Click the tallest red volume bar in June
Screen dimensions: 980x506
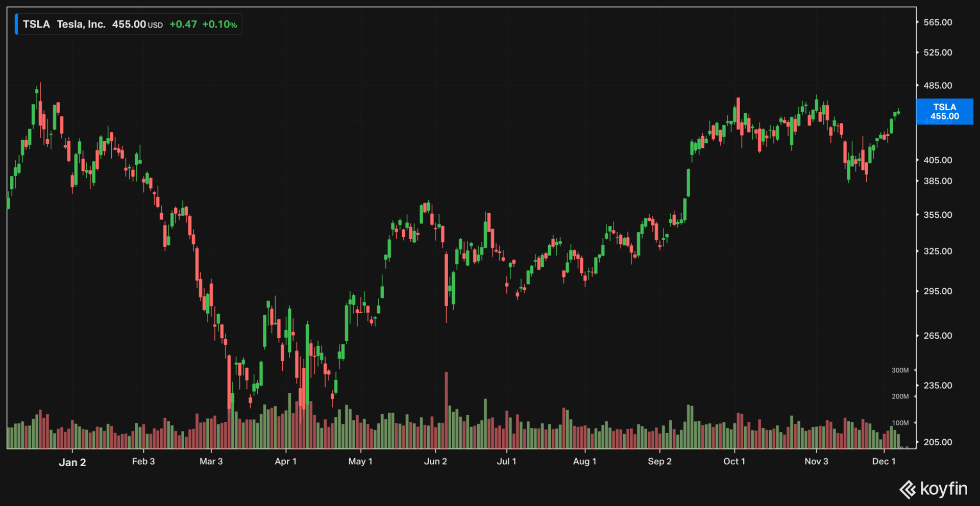[447, 410]
